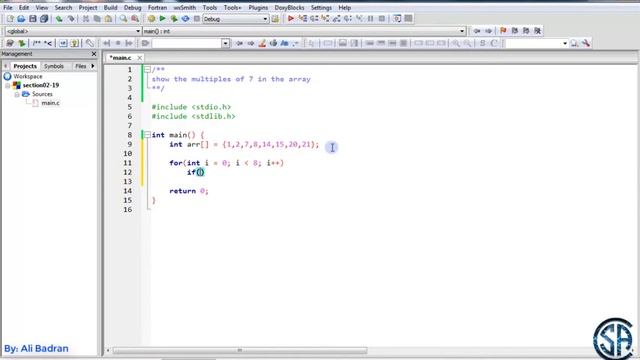This screenshot has height=360, width=640.
Task: Close the Management panel
Action: [94, 54]
